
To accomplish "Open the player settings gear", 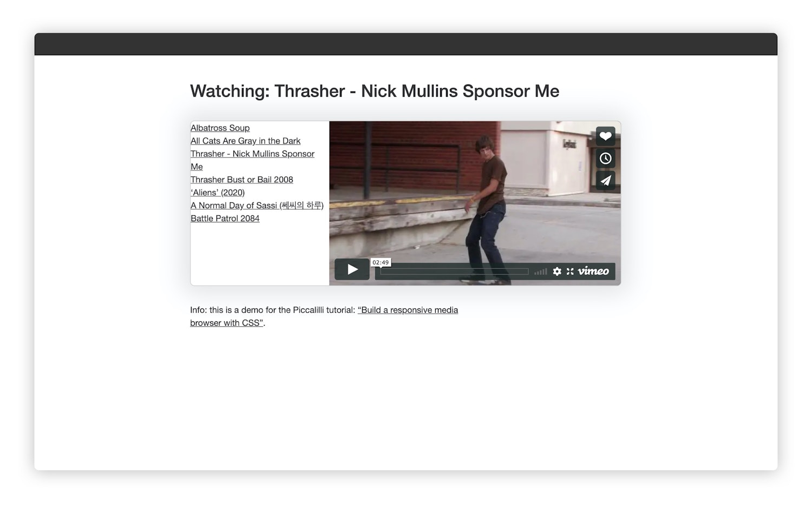I will pos(557,271).
